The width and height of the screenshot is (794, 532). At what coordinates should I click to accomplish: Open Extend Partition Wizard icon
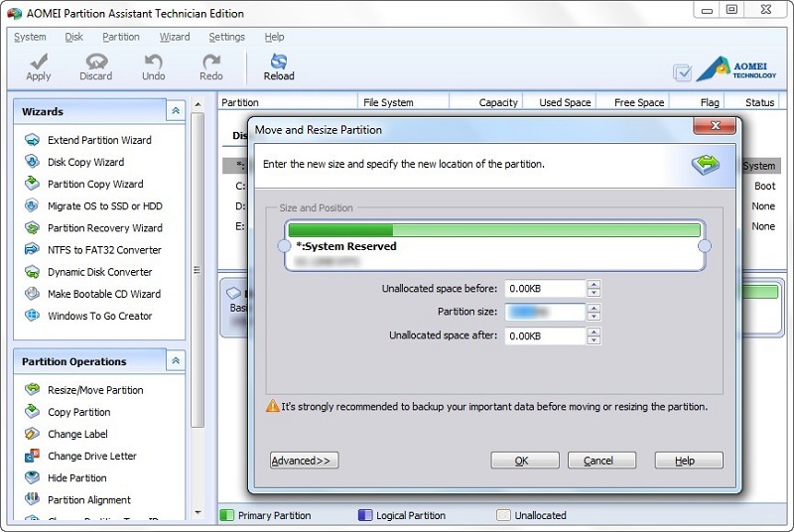pos(32,140)
